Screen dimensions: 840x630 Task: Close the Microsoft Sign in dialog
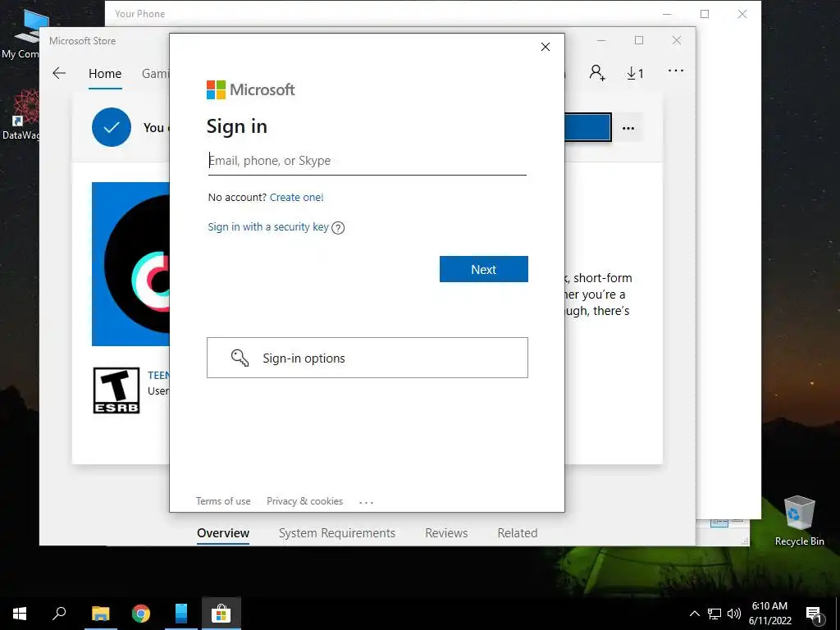546,47
